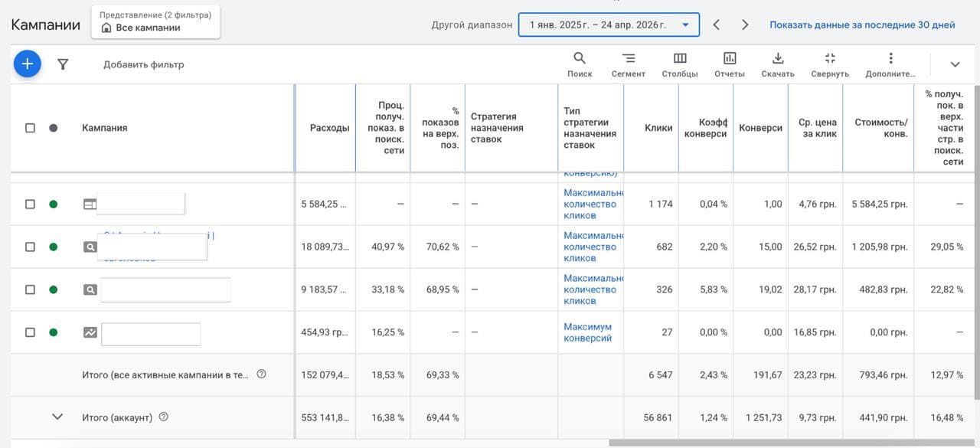Click the 1 251,73 conversions total

click(x=763, y=417)
